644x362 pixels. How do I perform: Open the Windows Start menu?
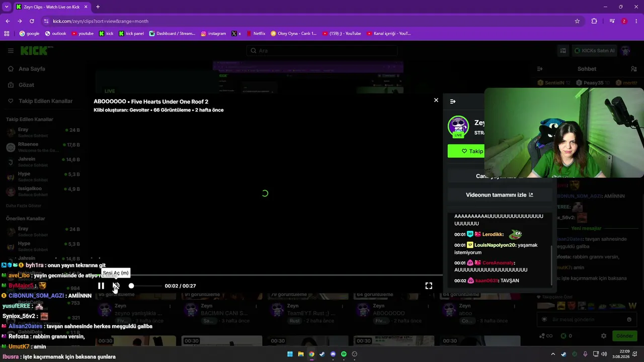pyautogui.click(x=290, y=354)
